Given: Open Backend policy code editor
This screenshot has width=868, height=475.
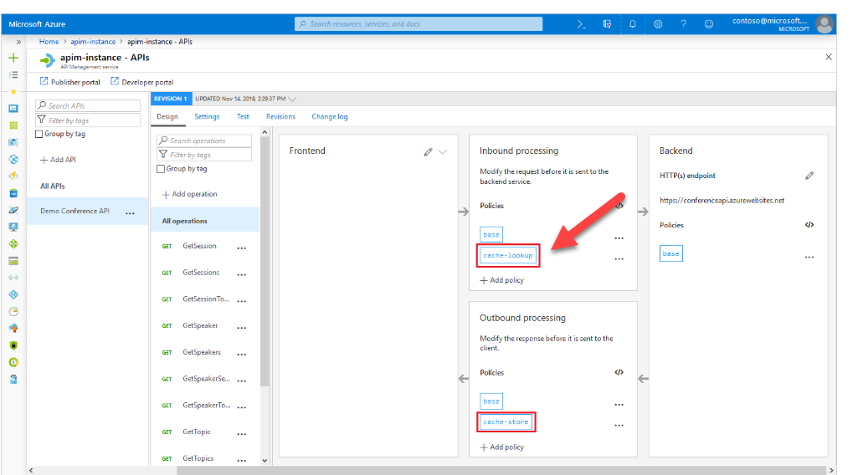Looking at the screenshot, I should tap(809, 224).
